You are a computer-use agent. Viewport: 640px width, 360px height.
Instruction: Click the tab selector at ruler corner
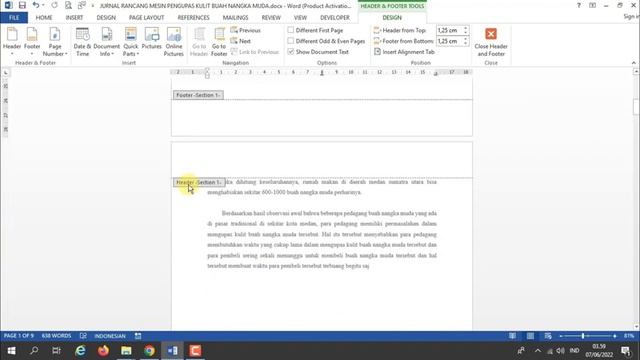coord(5,73)
